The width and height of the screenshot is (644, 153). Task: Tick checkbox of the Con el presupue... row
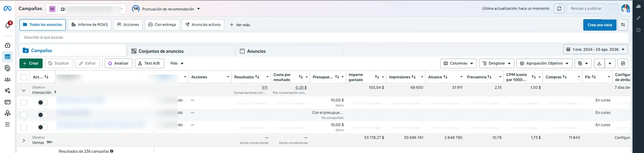pos(24,115)
